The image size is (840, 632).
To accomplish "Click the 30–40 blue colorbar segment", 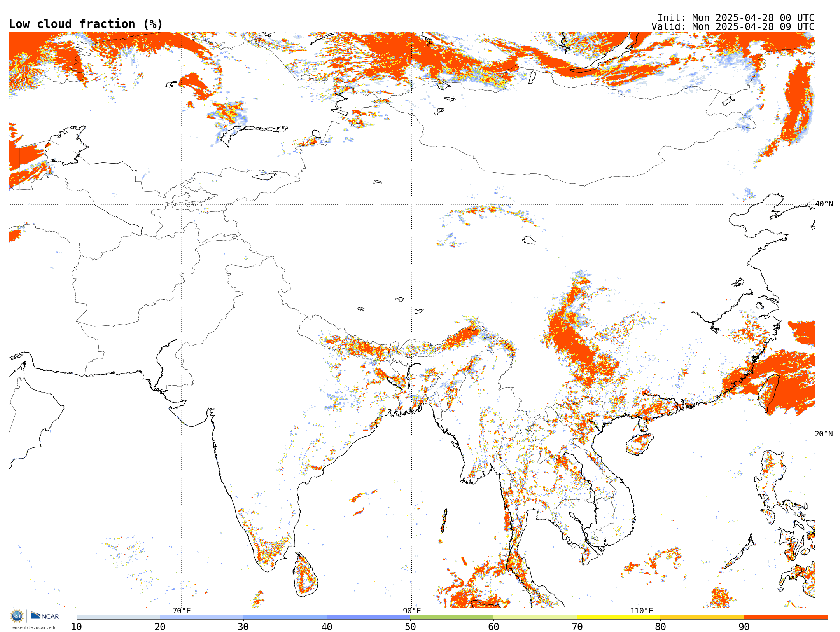I will (x=285, y=617).
